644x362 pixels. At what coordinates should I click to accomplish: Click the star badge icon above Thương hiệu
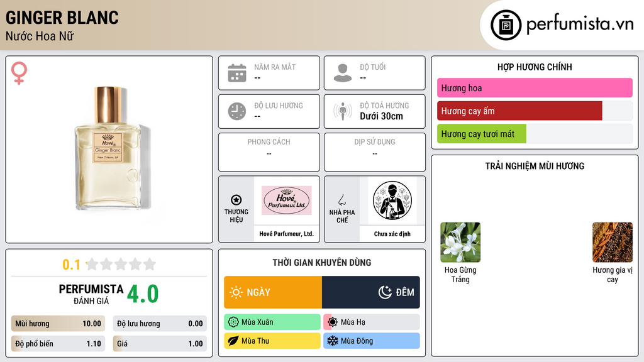[236, 200]
